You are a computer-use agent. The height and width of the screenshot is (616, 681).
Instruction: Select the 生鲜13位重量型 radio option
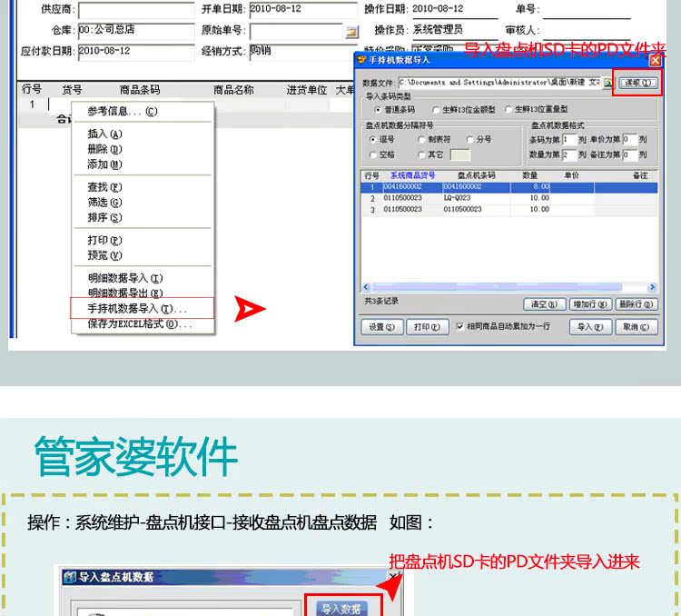click(537, 110)
